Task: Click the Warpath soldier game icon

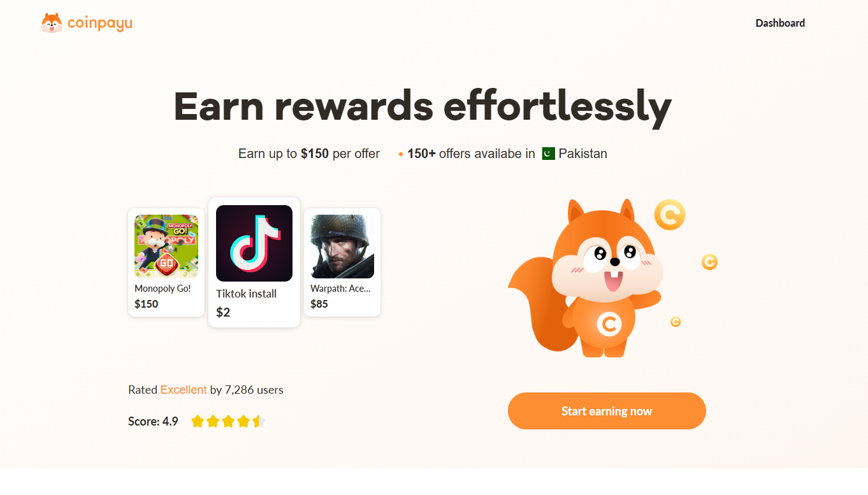Action: tap(342, 247)
